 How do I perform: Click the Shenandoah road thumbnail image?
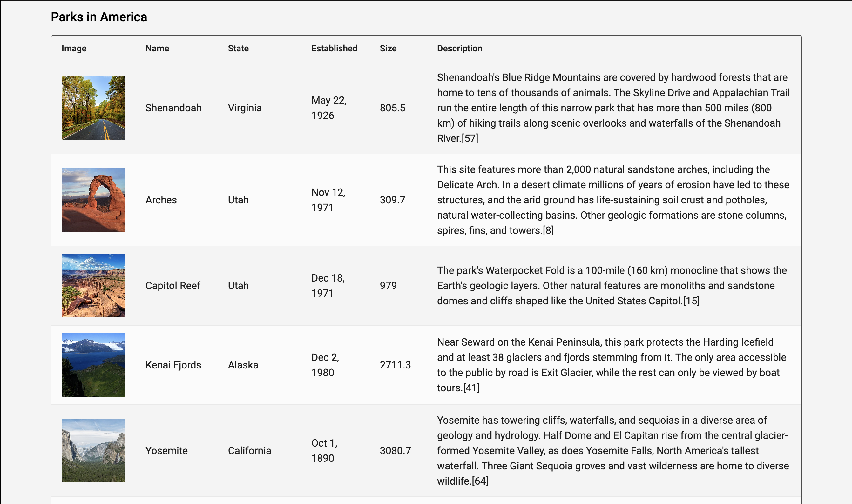click(93, 108)
